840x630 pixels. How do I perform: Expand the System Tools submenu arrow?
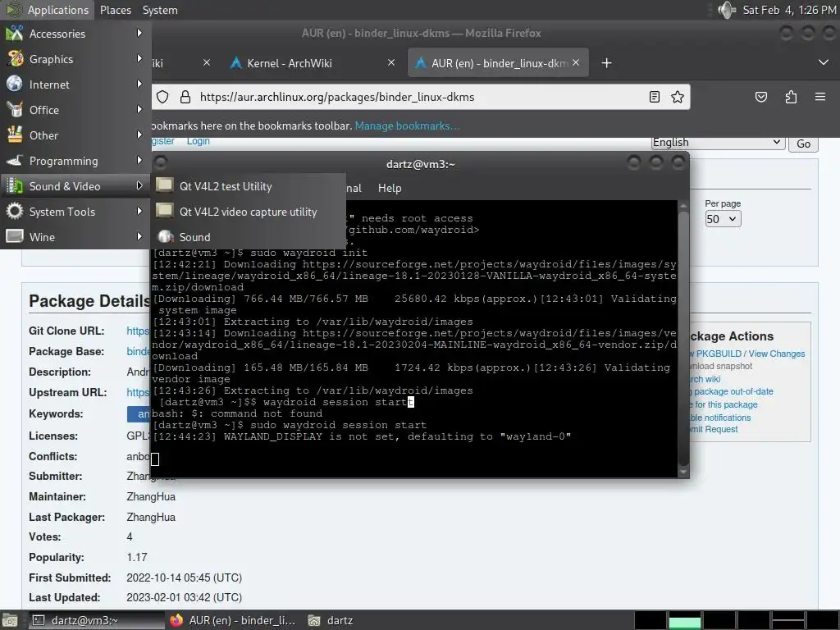coord(139,211)
